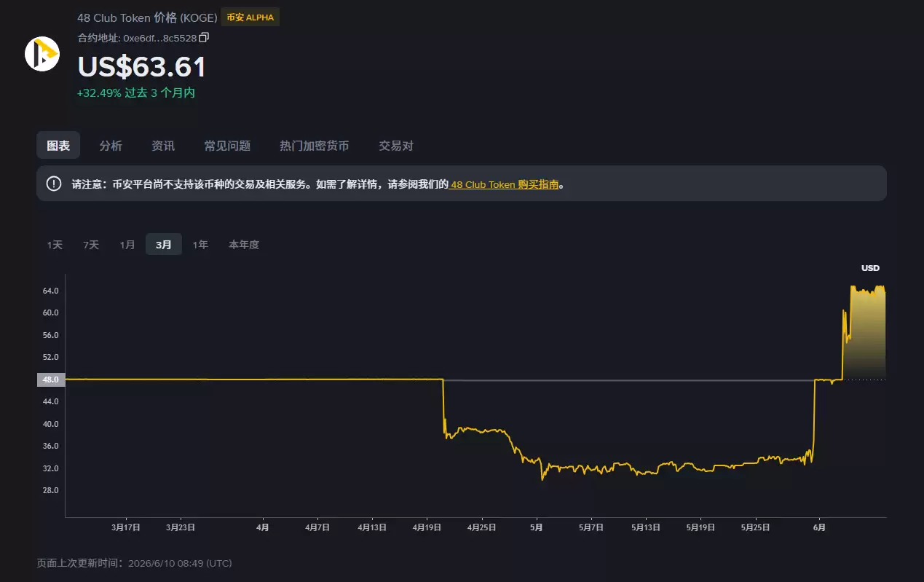
Task: Click the warning info icon in notice
Action: [54, 184]
